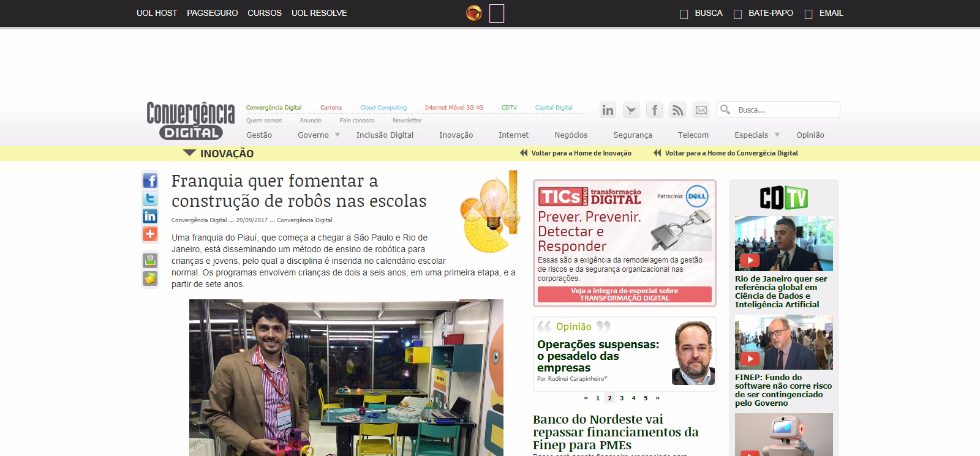This screenshot has width=980, height=456.
Task: Open the Opinião menu item
Action: pyautogui.click(x=810, y=135)
